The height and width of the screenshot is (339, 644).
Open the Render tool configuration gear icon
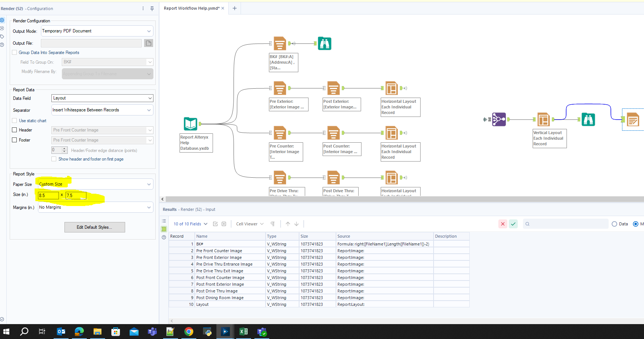point(2,20)
